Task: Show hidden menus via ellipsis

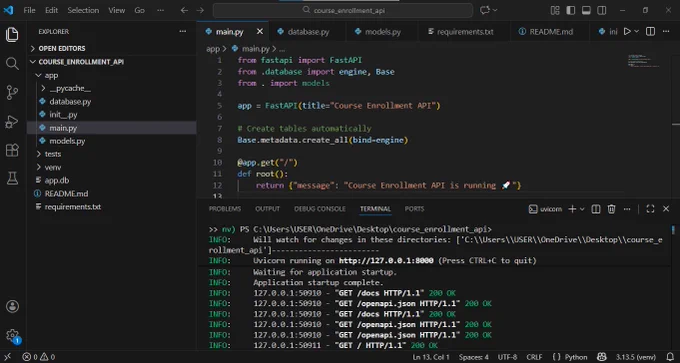Action: (x=160, y=10)
